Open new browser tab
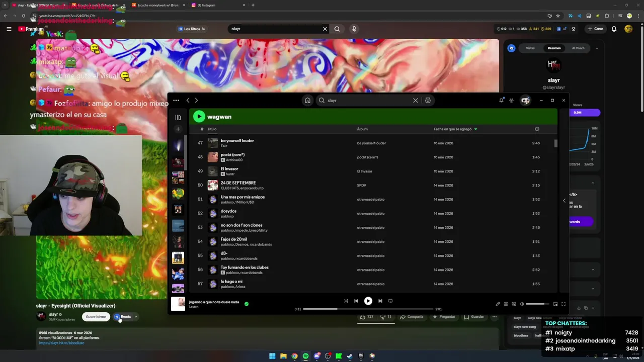Image resolution: width=644 pixels, height=362 pixels. tap(253, 5)
